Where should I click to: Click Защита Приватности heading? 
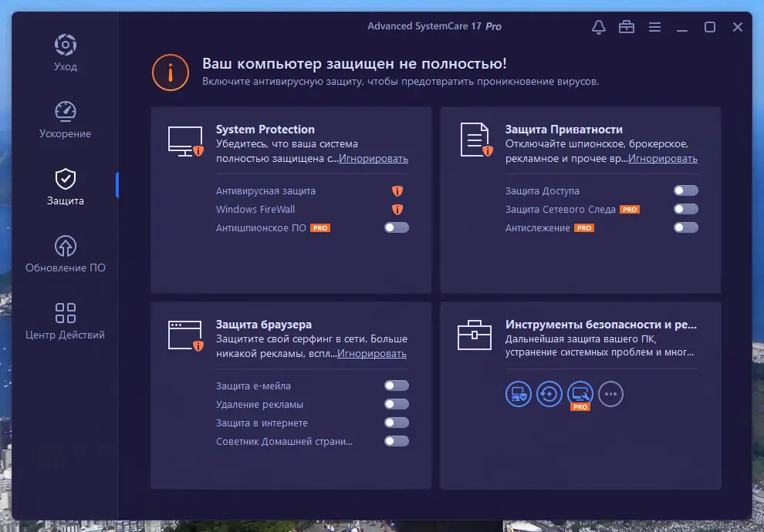564,130
